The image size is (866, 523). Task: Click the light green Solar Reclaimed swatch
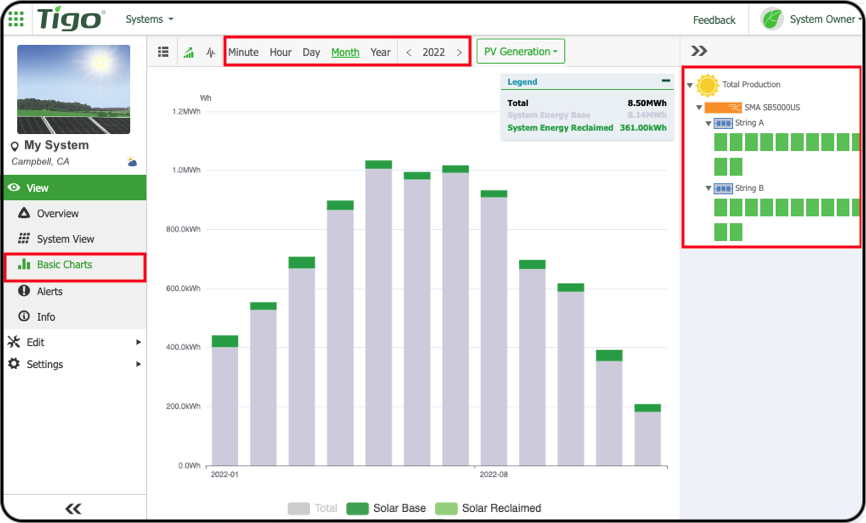[446, 508]
